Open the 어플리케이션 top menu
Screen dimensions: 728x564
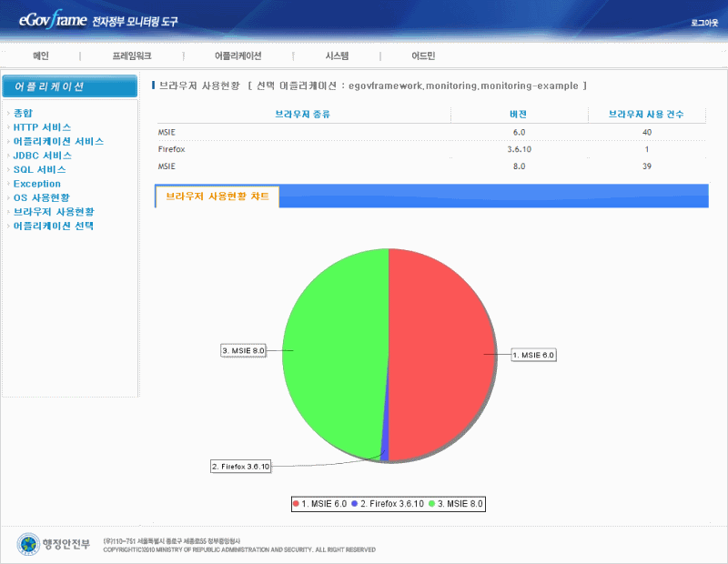pyautogui.click(x=238, y=56)
